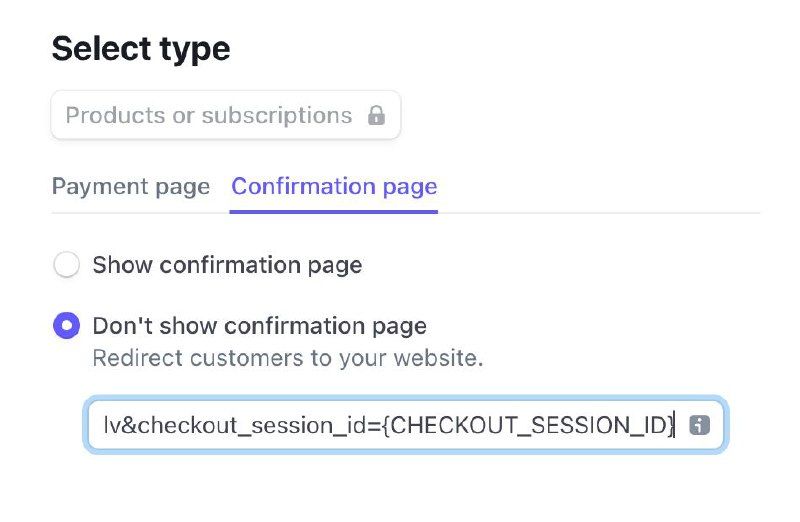This screenshot has width=800, height=522.
Task: Click the Products or subscriptions placeholder text
Action: [208, 116]
